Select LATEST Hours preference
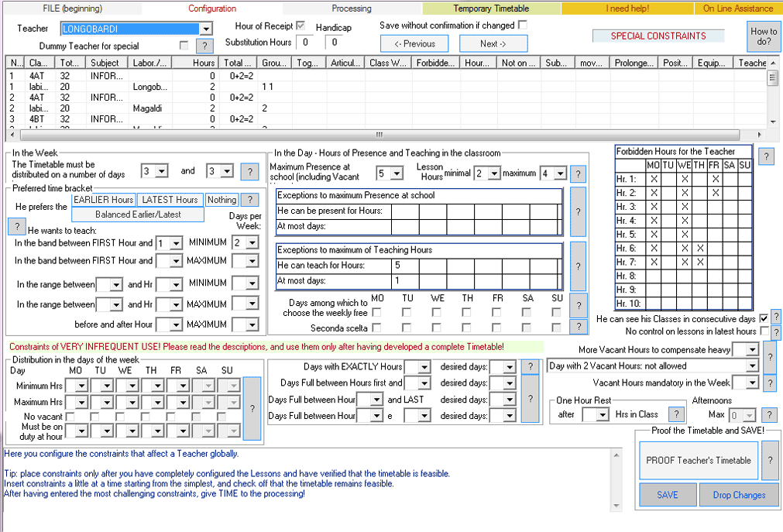The height and width of the screenshot is (532, 783). tap(170, 200)
